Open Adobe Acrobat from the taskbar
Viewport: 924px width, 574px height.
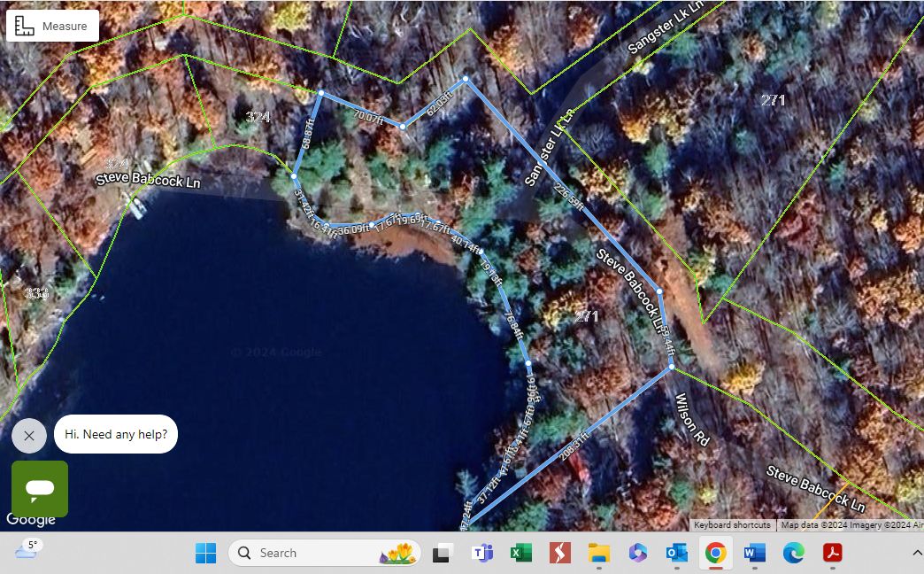coord(833,553)
